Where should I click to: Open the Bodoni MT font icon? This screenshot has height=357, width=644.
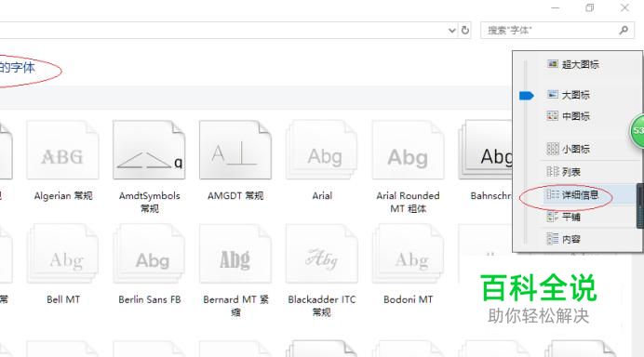pyautogui.click(x=409, y=254)
